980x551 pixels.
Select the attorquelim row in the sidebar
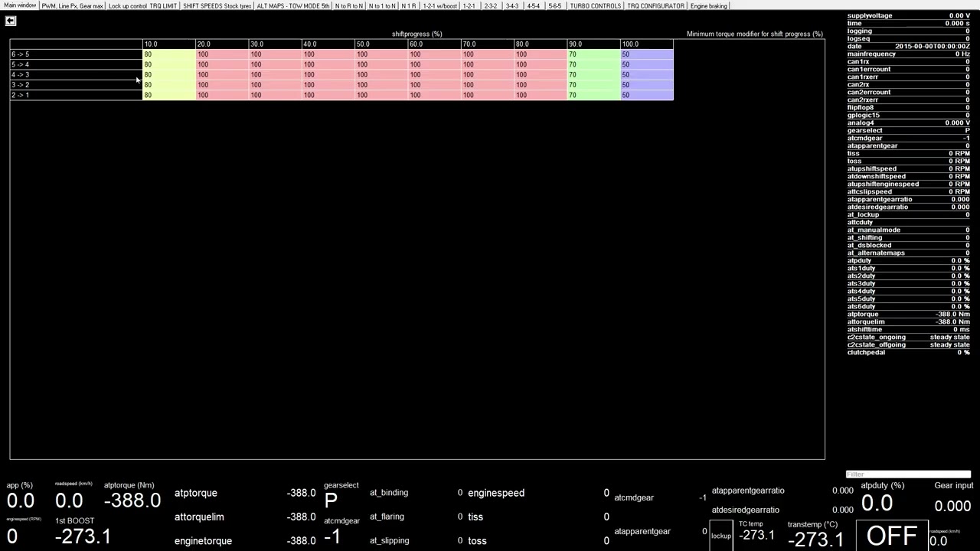[x=908, y=321]
